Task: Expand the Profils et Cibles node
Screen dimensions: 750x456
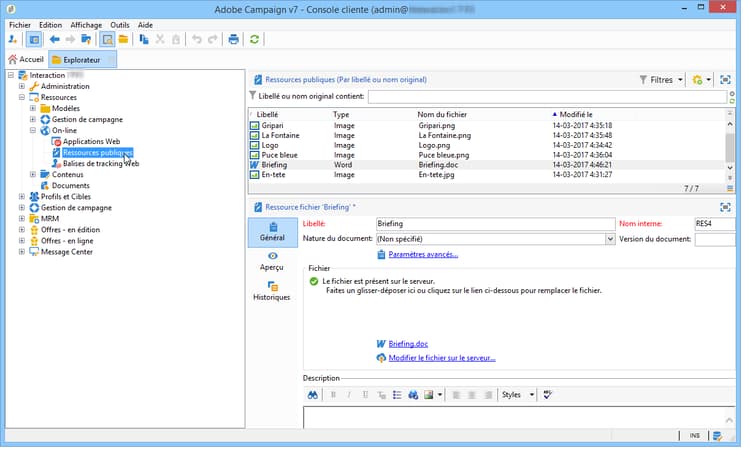Action: (x=22, y=197)
